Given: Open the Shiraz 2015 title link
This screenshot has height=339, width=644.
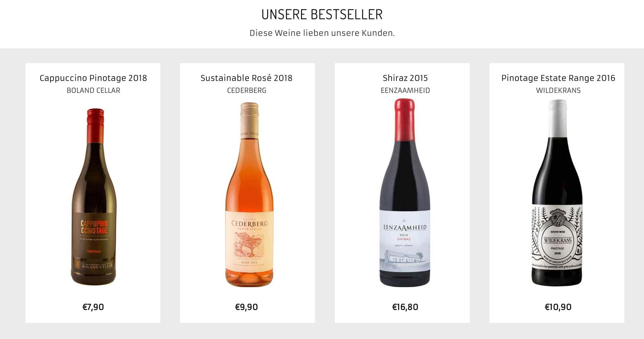Looking at the screenshot, I should (x=405, y=78).
